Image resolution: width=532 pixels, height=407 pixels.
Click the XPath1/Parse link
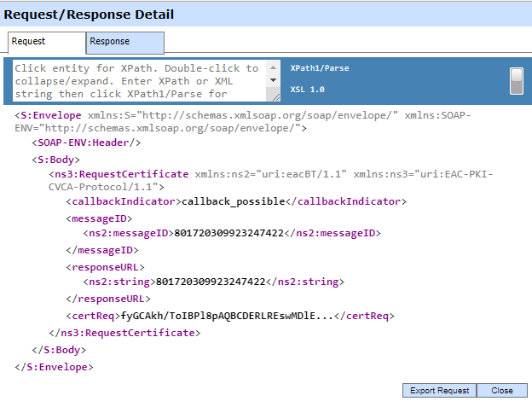coord(320,68)
